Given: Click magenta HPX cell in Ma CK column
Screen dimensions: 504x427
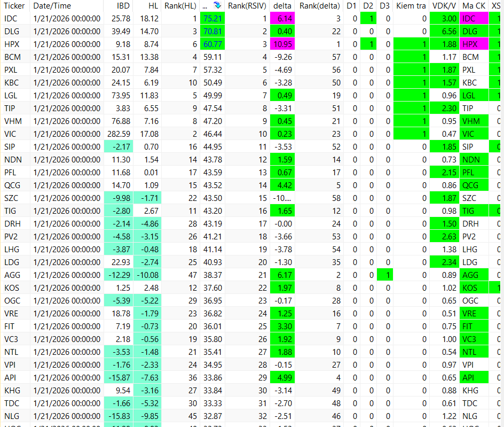Looking at the screenshot, I should (x=474, y=44).
